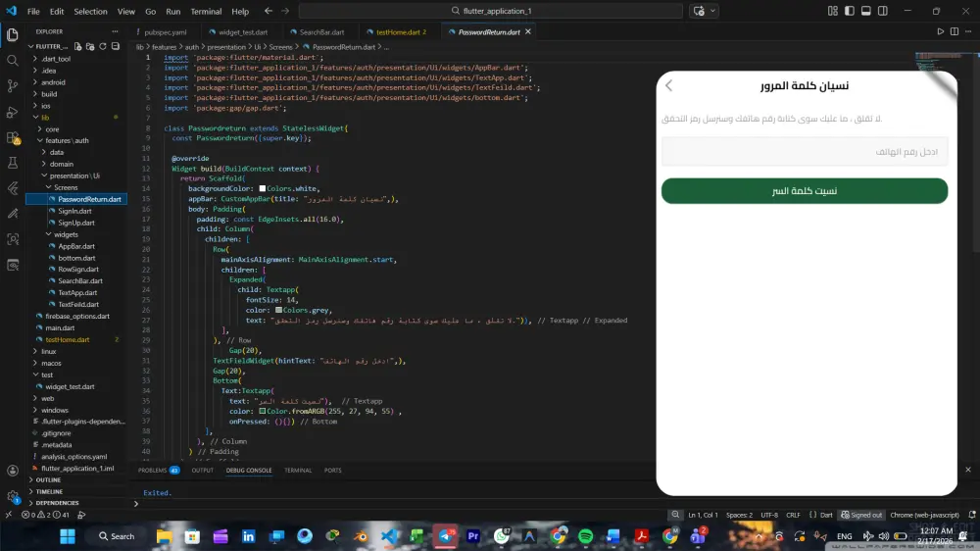
Task: Open the Copilot chat dropdown arrow
Action: (x=712, y=11)
